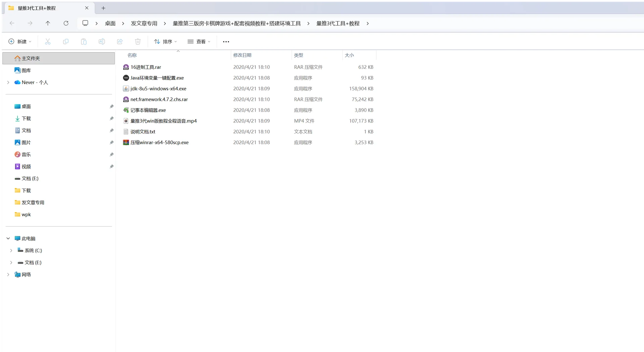This screenshot has height=352, width=644.
Task: Go forward with the right arrow
Action: click(x=30, y=23)
